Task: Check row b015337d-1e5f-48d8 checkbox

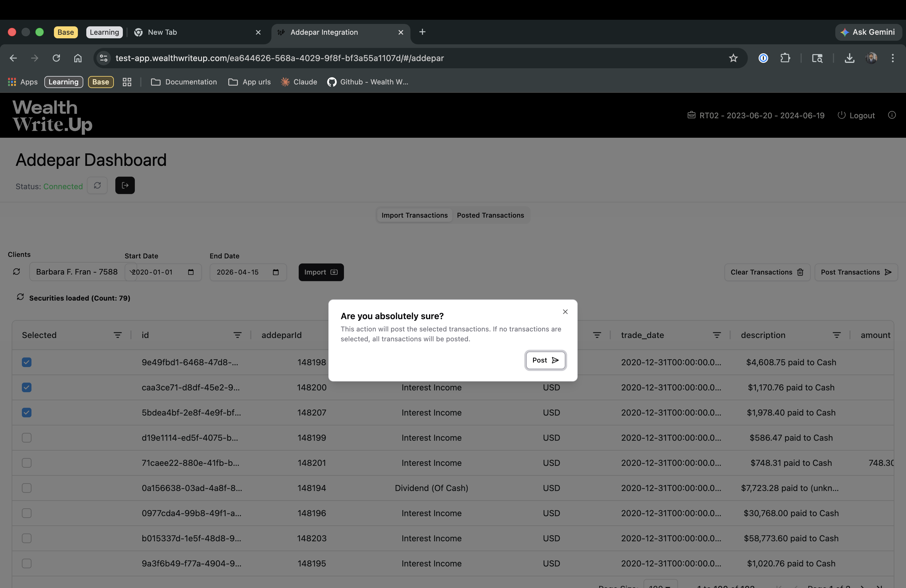Action: tap(27, 538)
